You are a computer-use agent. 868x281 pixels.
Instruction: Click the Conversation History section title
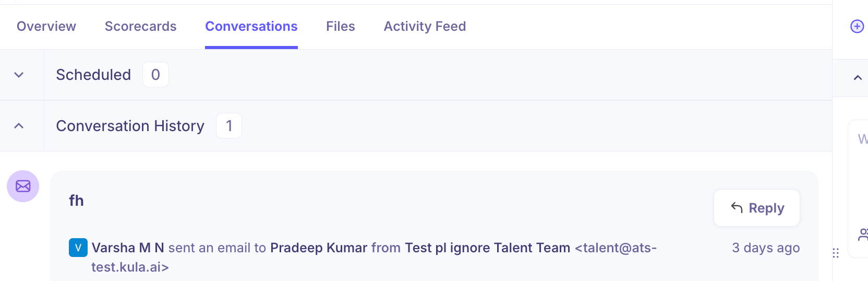click(x=130, y=126)
